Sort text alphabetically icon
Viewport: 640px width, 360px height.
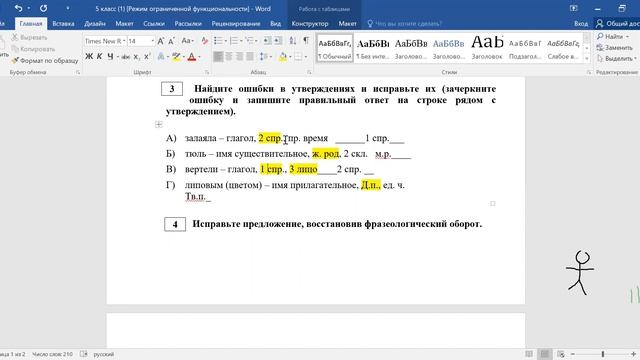point(293,41)
